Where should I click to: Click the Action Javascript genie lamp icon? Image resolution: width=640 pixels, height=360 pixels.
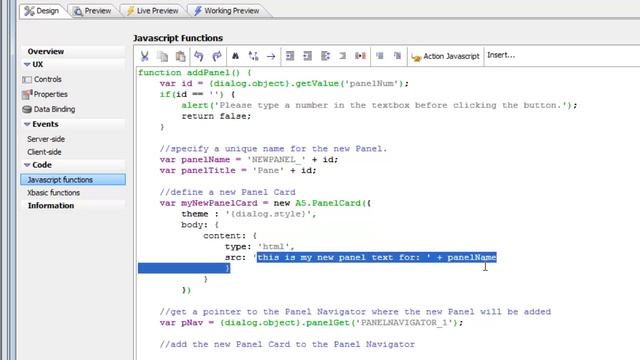416,57
